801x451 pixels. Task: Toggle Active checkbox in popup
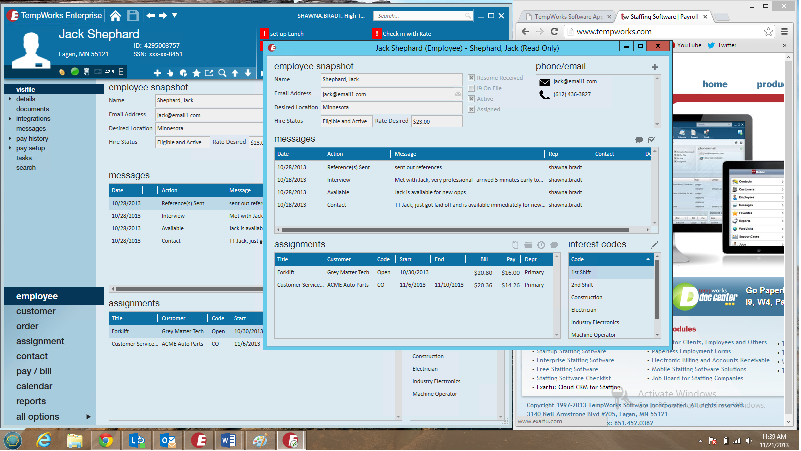(472, 99)
